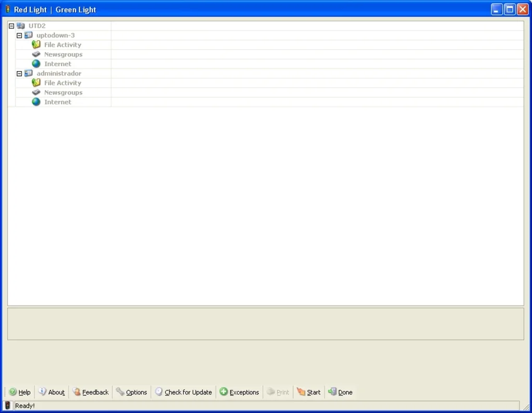Open the About dialog
532x413 pixels.
coord(52,392)
